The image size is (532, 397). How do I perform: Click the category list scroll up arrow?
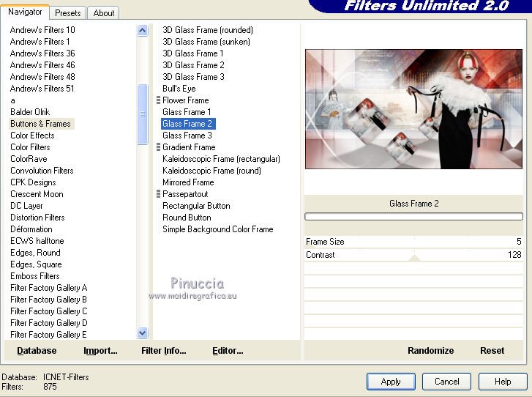click(x=143, y=31)
